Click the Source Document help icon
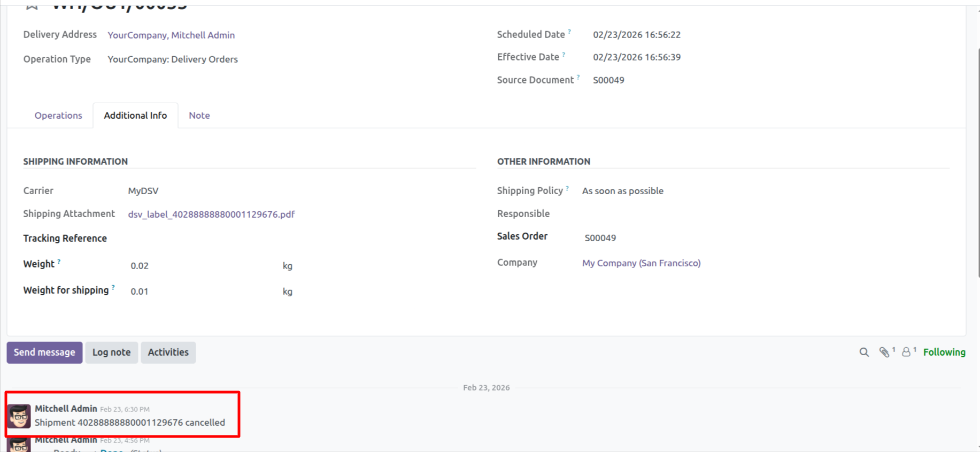This screenshot has width=980, height=452. click(x=578, y=77)
